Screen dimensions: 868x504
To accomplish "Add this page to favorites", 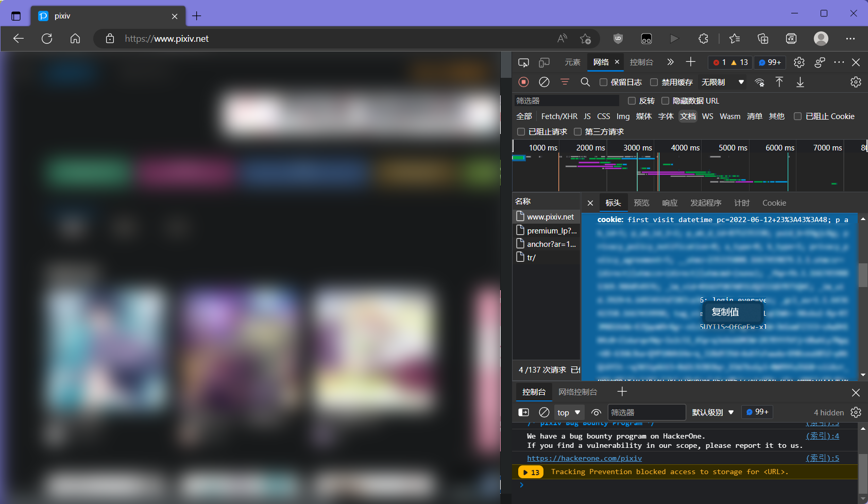I will coord(585,39).
